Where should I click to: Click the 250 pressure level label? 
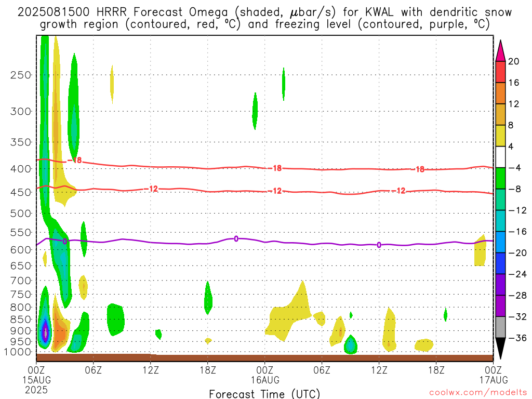[x=21, y=75]
